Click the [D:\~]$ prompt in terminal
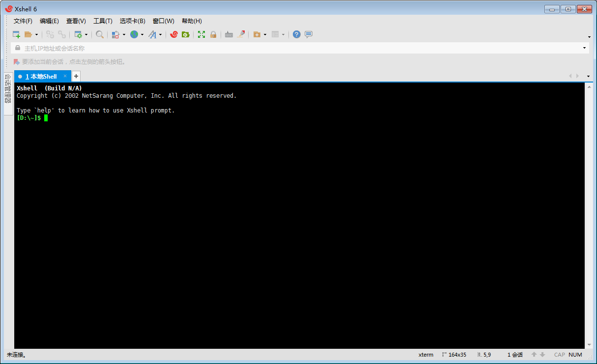Image resolution: width=597 pixels, height=364 pixels. (29, 118)
